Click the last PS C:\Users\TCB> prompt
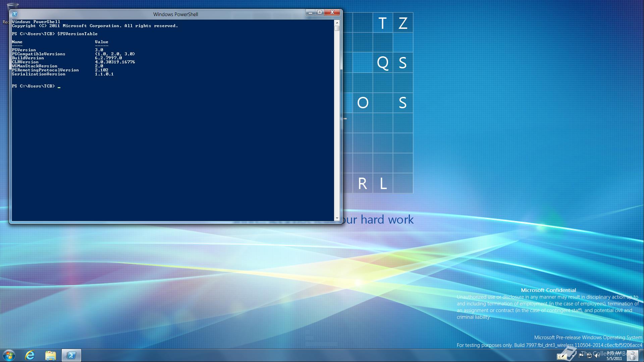The width and height of the screenshot is (644, 362). click(x=33, y=86)
